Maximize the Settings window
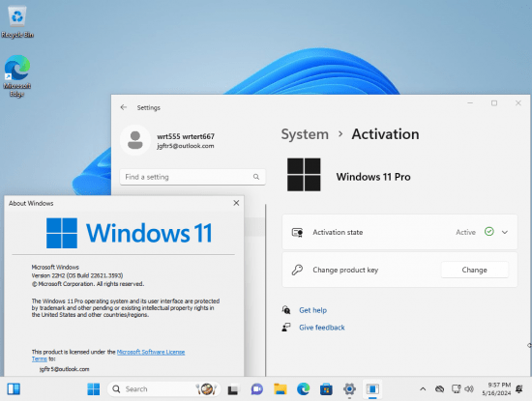This screenshot has height=401, width=532. [x=494, y=103]
